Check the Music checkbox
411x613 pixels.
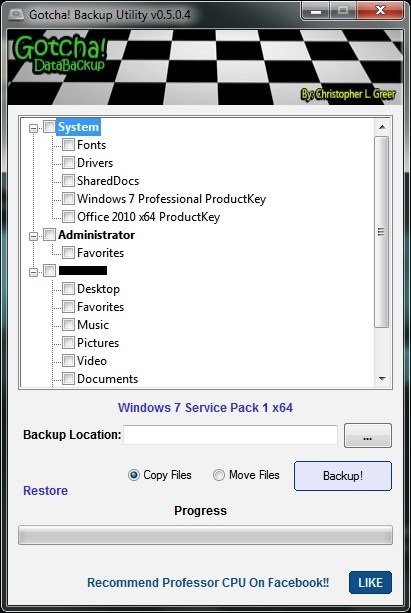[68, 324]
